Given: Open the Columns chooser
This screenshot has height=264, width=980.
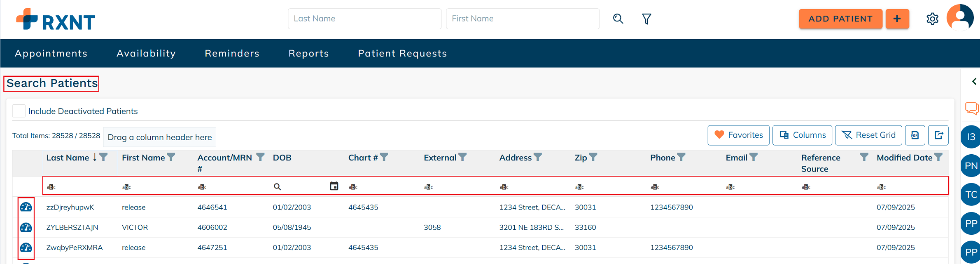Looking at the screenshot, I should click(x=802, y=135).
